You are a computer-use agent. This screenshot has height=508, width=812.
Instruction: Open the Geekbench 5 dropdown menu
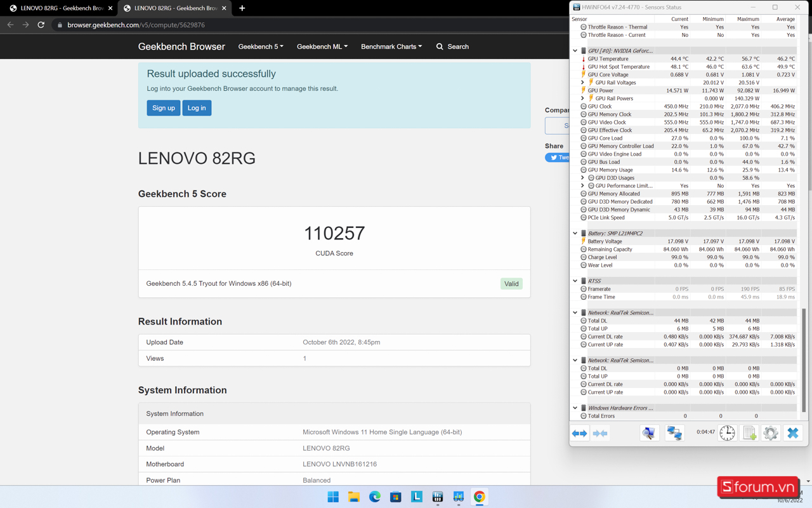coord(261,46)
